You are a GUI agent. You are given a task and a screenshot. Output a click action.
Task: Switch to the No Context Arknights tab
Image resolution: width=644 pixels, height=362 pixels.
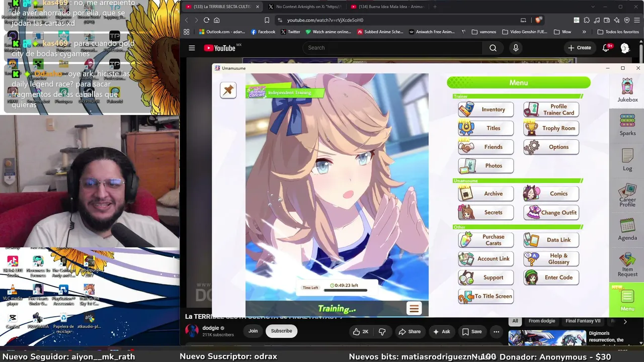click(304, 7)
